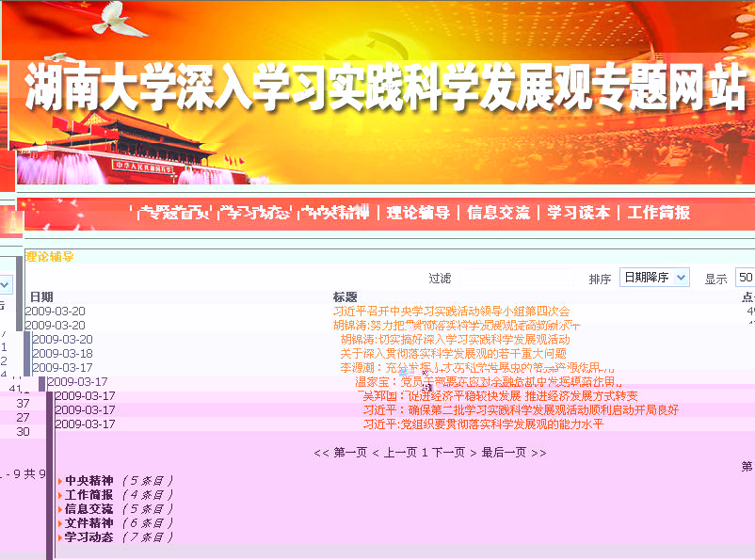This screenshot has height=560, width=755.
Task: Open the 学习动态 navigation menu item
Action: tap(256, 213)
